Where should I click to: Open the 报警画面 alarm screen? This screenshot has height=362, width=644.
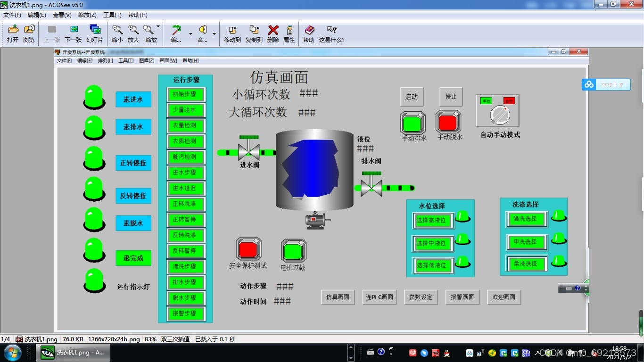462,297
